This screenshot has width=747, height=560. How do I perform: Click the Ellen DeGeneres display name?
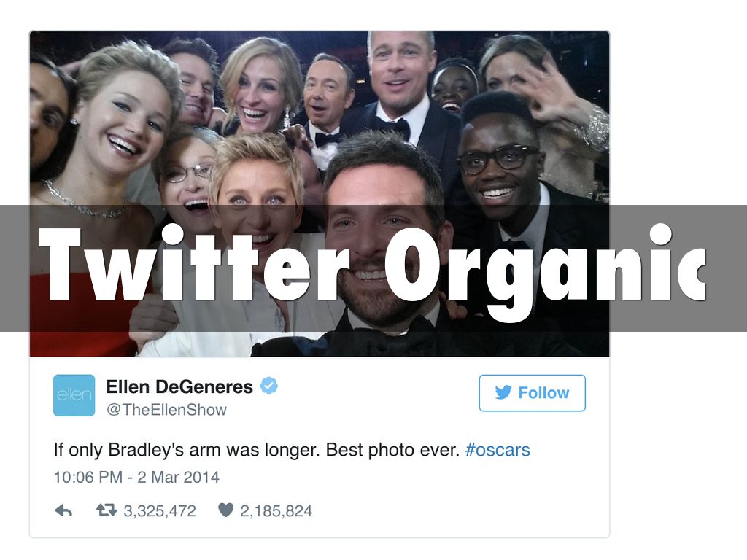179,386
